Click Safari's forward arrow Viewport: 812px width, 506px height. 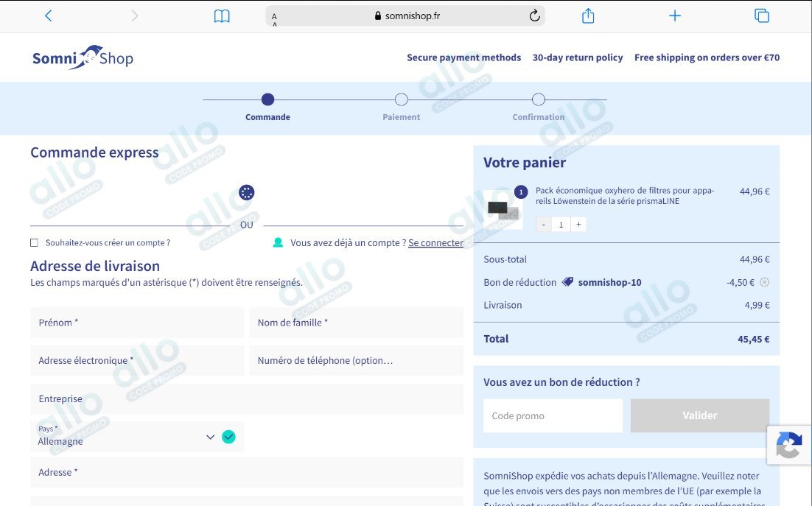click(135, 16)
